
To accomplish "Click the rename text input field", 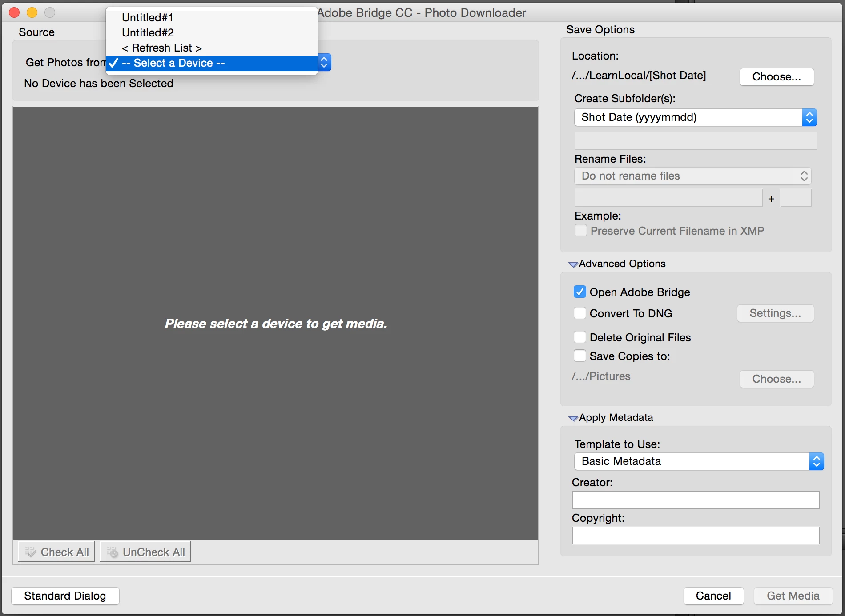I will click(668, 198).
